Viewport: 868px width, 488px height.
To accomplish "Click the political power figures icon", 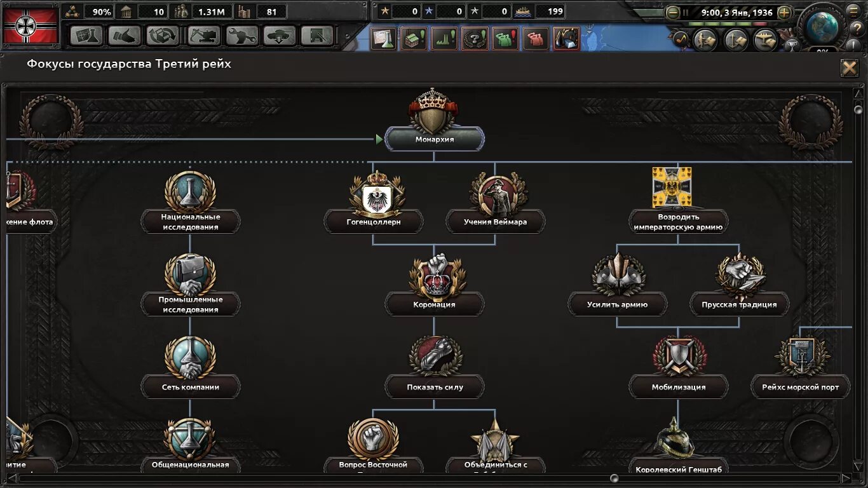I will tap(72, 11).
